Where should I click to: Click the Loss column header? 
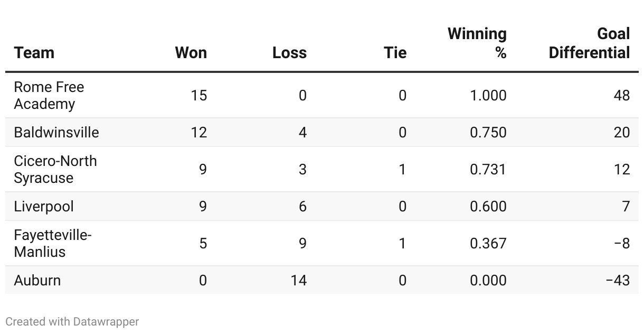(289, 53)
